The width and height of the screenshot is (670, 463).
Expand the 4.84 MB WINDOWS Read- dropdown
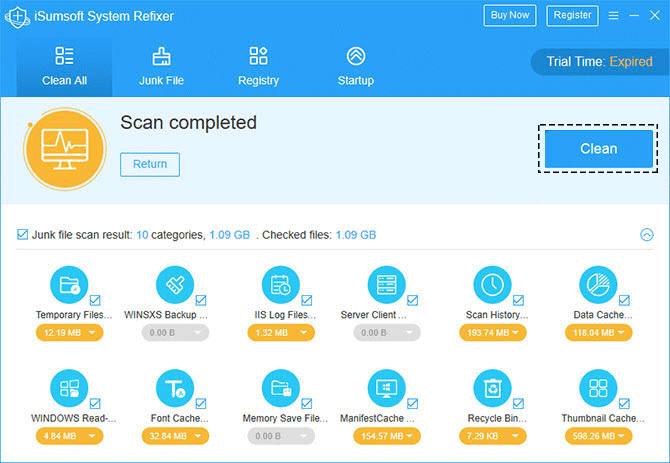click(x=69, y=436)
